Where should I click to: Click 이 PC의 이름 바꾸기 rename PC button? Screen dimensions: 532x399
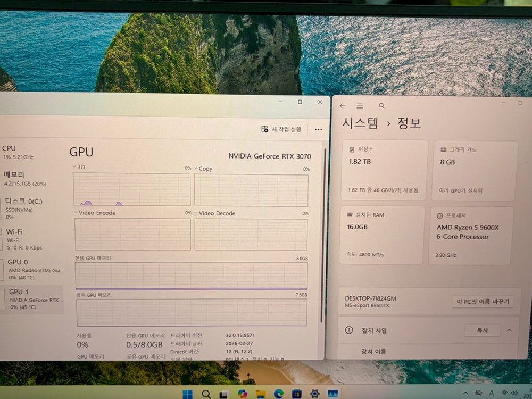point(483,302)
